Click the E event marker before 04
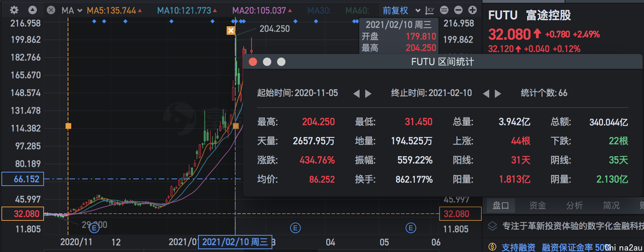 [x=295, y=228]
